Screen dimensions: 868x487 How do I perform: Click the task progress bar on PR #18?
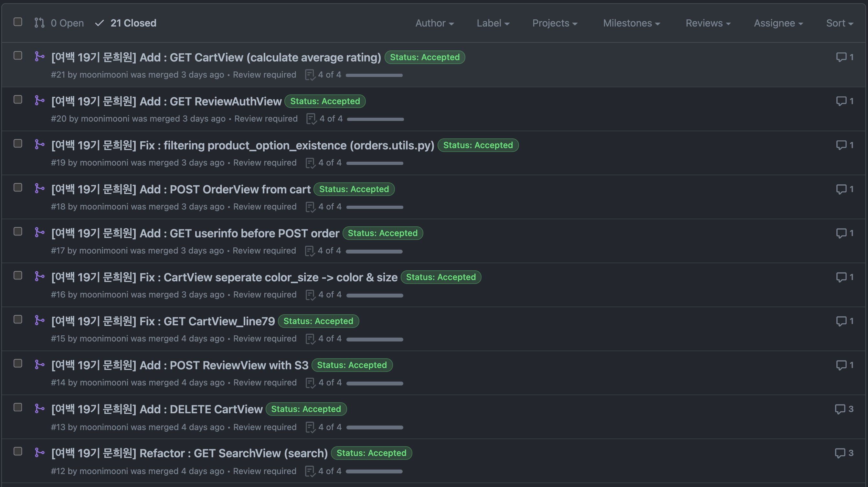374,207
